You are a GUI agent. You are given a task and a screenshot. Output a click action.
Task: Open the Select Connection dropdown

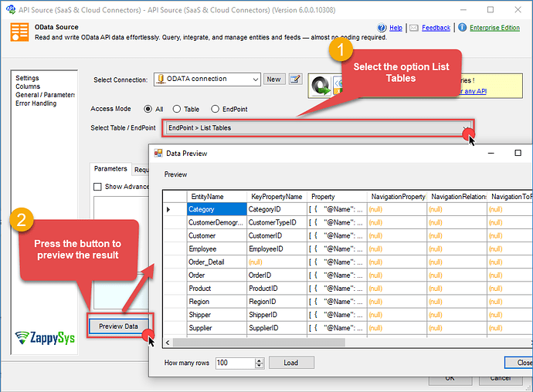(255, 79)
